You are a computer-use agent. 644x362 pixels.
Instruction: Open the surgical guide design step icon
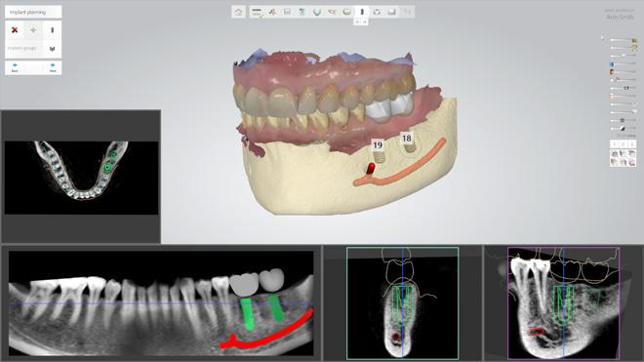pyautogui.click(x=377, y=12)
